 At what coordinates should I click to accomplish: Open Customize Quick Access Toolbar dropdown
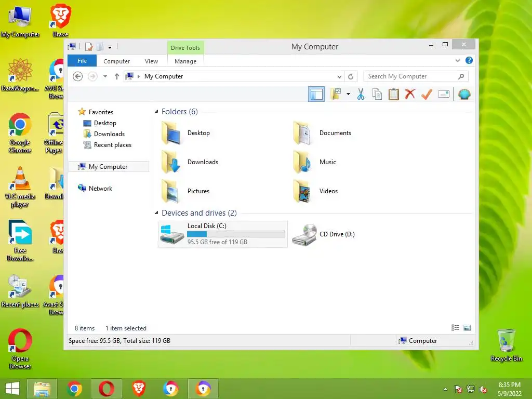click(110, 47)
